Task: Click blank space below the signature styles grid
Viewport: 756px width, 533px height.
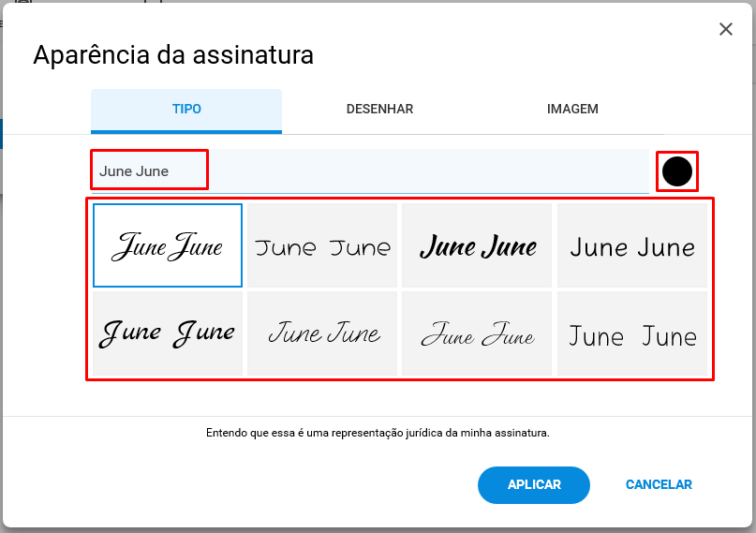Action: coord(378,398)
